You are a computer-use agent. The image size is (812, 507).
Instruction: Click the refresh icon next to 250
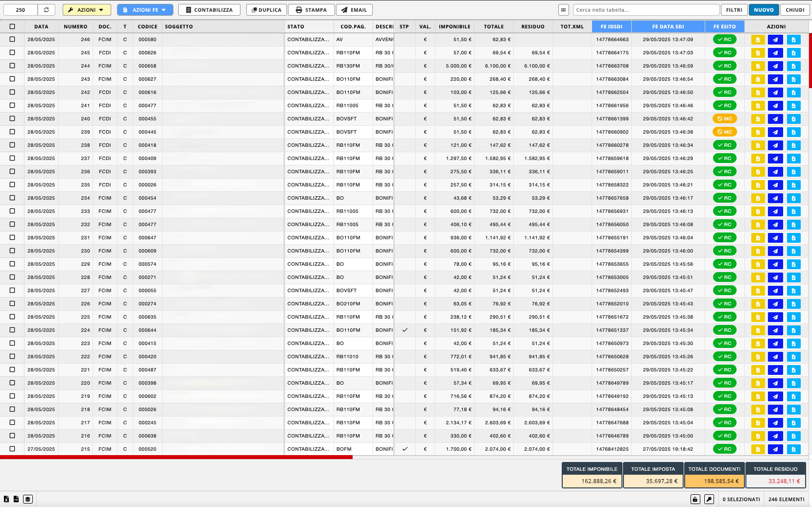click(x=46, y=10)
